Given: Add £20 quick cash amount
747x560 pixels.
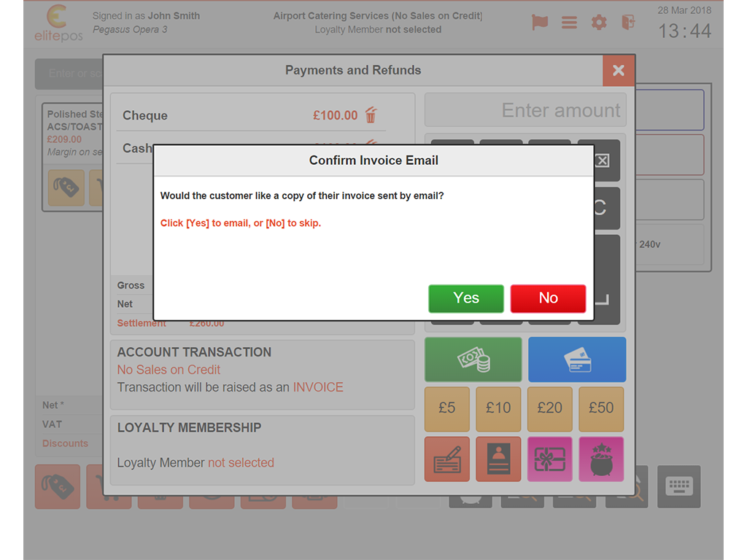Looking at the screenshot, I should tap(550, 409).
